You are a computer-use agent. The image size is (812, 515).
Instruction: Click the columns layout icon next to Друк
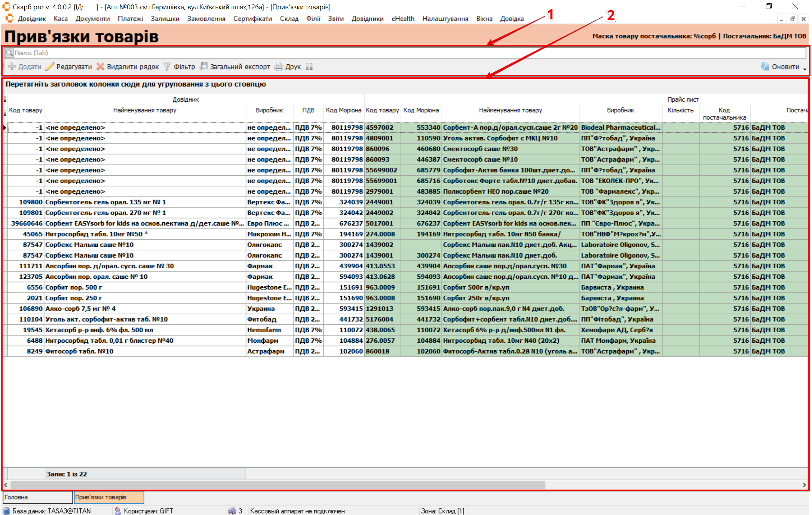click(x=309, y=67)
